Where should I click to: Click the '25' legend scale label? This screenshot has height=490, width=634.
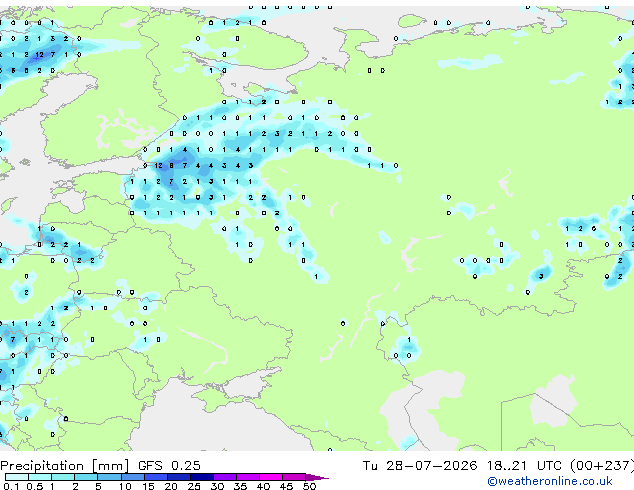coord(194,486)
